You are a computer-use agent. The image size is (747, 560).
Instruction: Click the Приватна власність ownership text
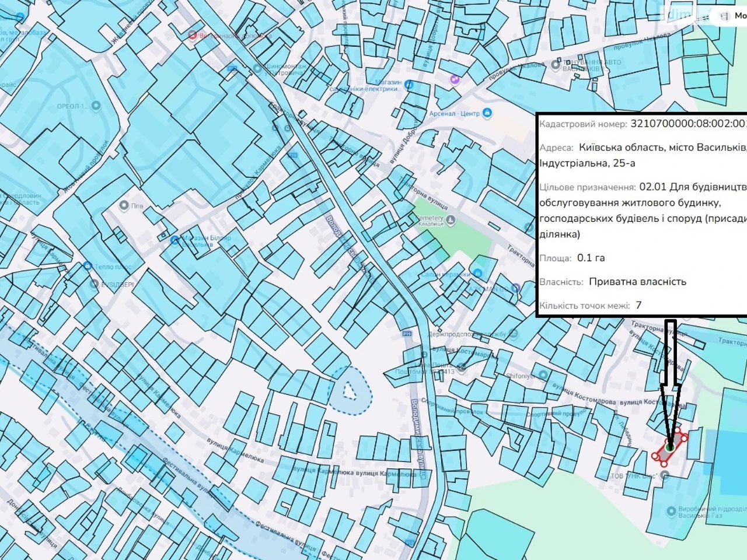pos(637,282)
